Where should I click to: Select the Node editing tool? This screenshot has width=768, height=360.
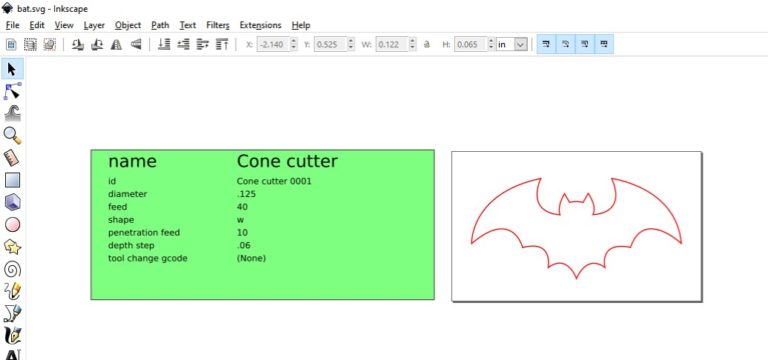click(x=12, y=91)
